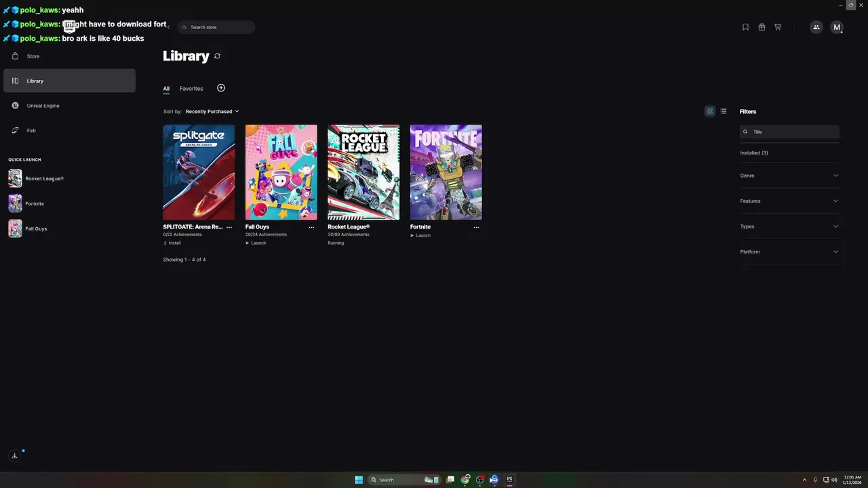
Task: Switch to the Favorites tab
Action: point(191,89)
